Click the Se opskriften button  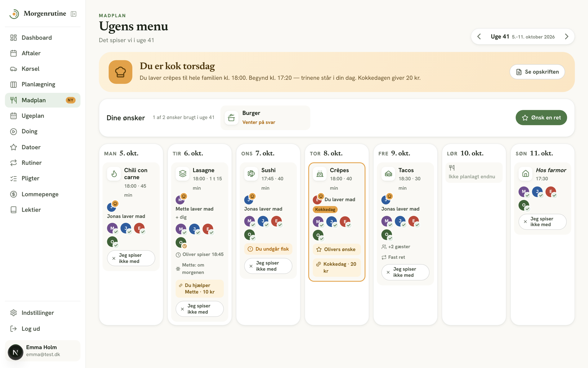pyautogui.click(x=537, y=72)
